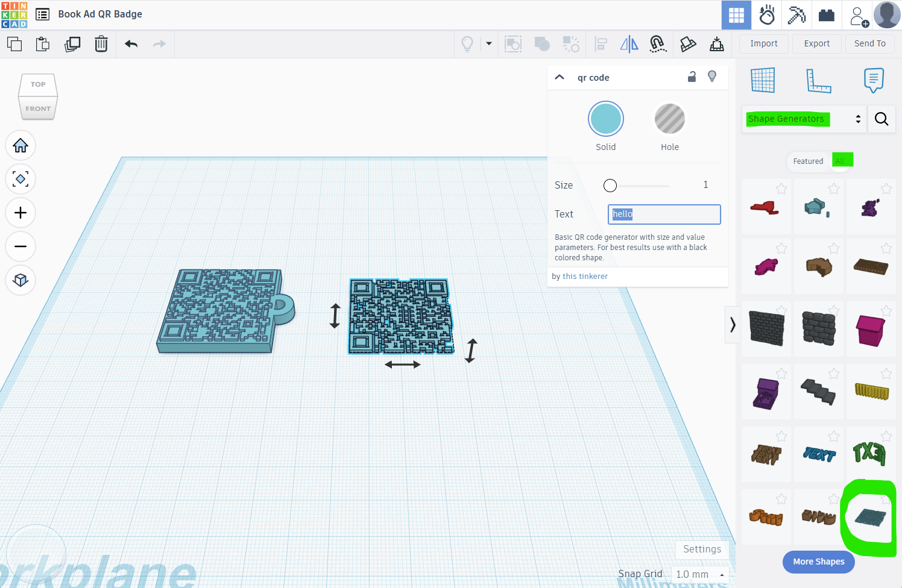
Task: Toggle the lock on qr code shape
Action: coord(692,77)
